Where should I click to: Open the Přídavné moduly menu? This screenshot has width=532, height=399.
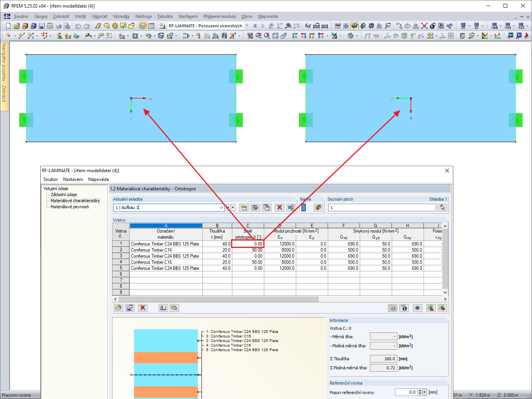point(219,16)
